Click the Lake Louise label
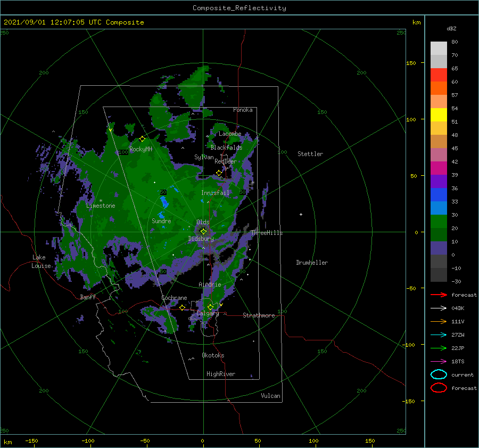Image resolution: width=479 pixels, height=448 pixels. click(x=41, y=262)
